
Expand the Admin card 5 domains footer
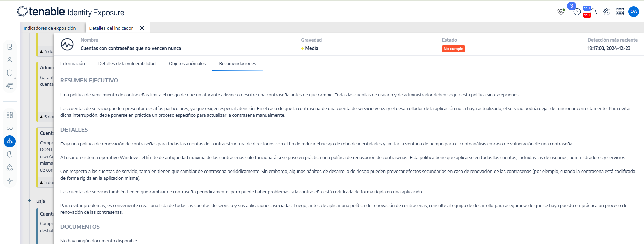46,117
